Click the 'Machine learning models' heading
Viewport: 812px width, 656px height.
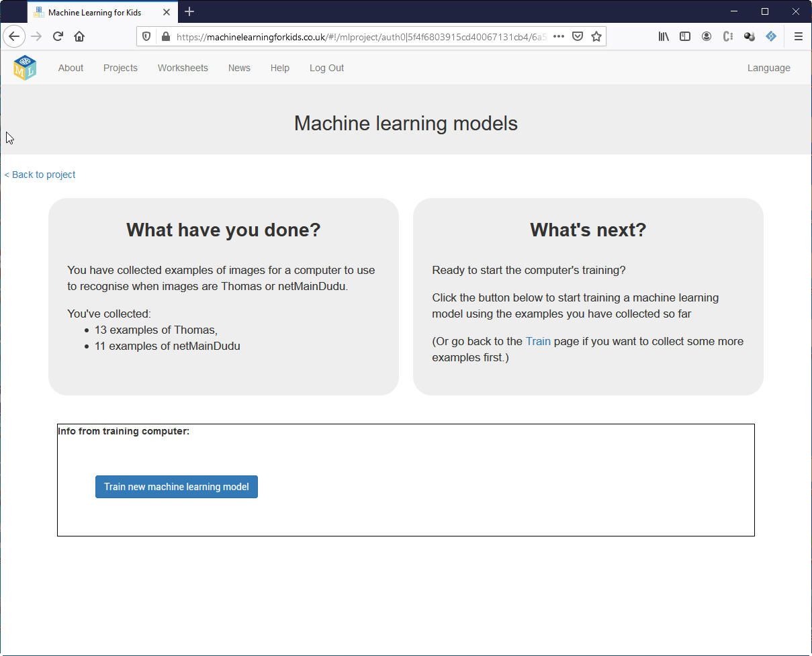pyautogui.click(x=406, y=124)
